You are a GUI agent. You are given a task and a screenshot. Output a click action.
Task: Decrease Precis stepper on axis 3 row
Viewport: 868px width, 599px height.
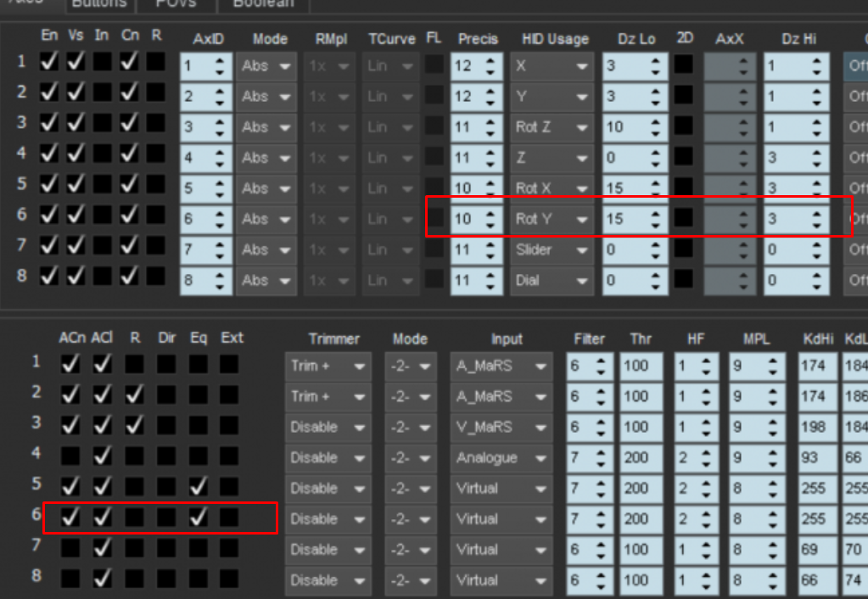(490, 133)
